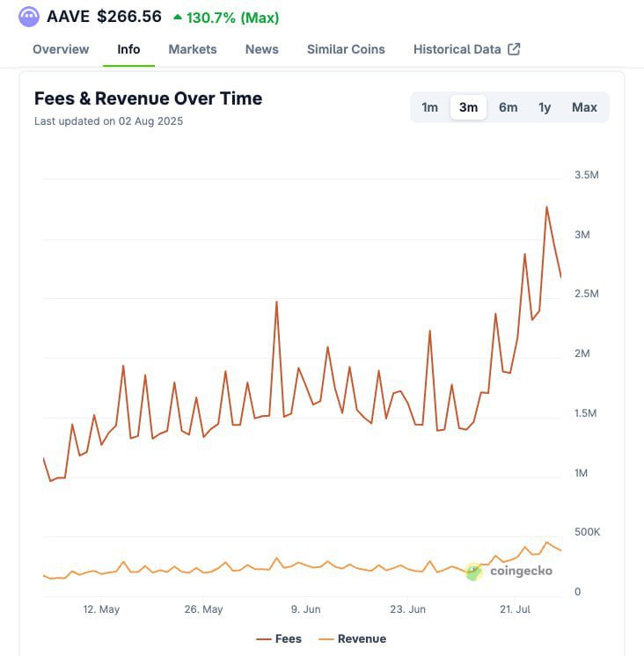This screenshot has width=644, height=656.
Task: Show Max time range data
Action: 584,107
